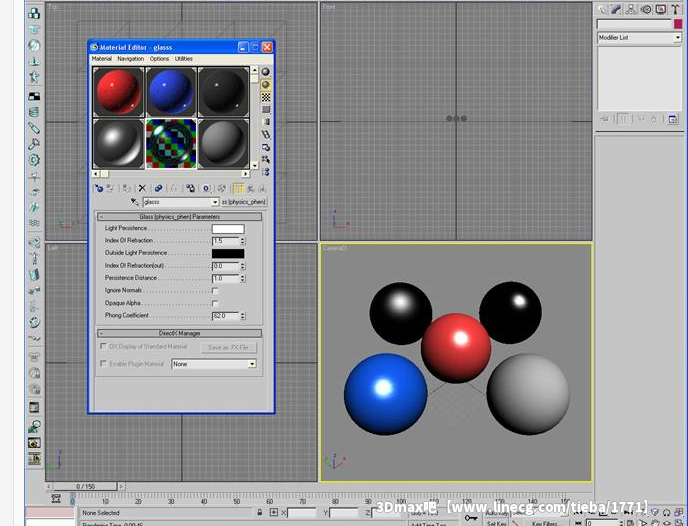Click Save as .FX File button
Viewport: 688px width, 526px height.
tap(228, 347)
